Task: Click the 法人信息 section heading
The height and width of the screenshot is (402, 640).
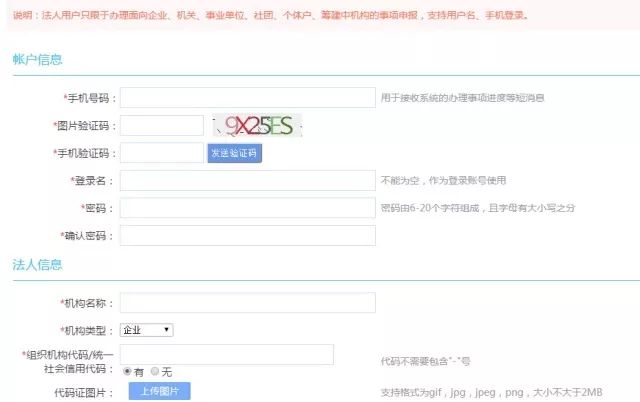Action: point(37,265)
